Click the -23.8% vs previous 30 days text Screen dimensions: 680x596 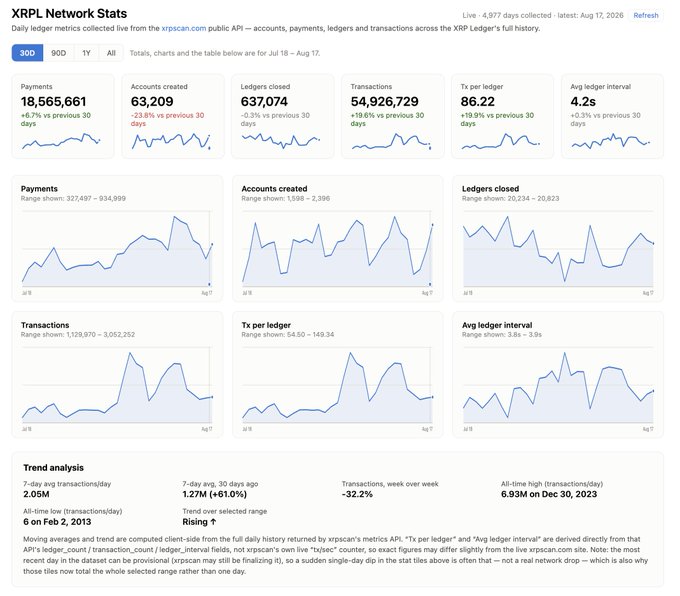(167, 119)
